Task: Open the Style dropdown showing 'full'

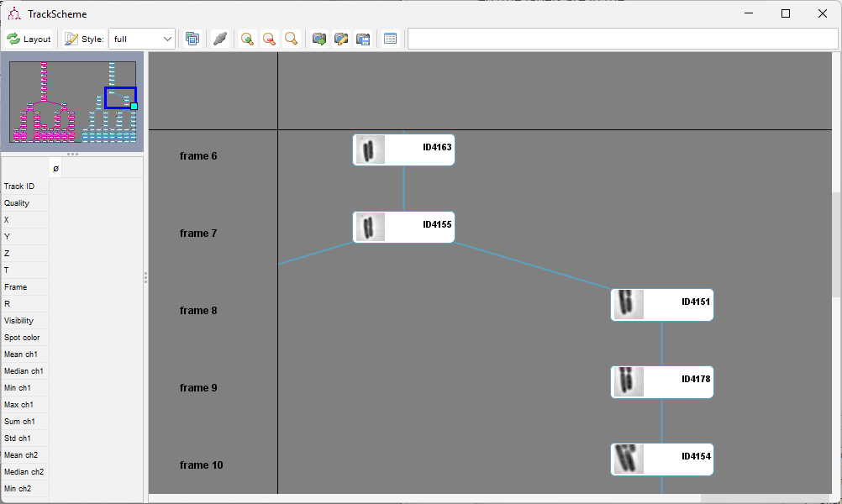Action: (142, 39)
